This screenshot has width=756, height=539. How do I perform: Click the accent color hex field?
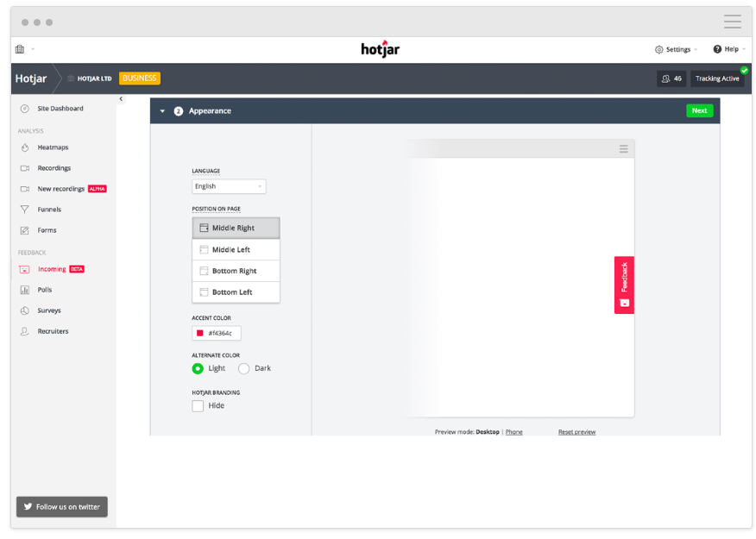[217, 334]
